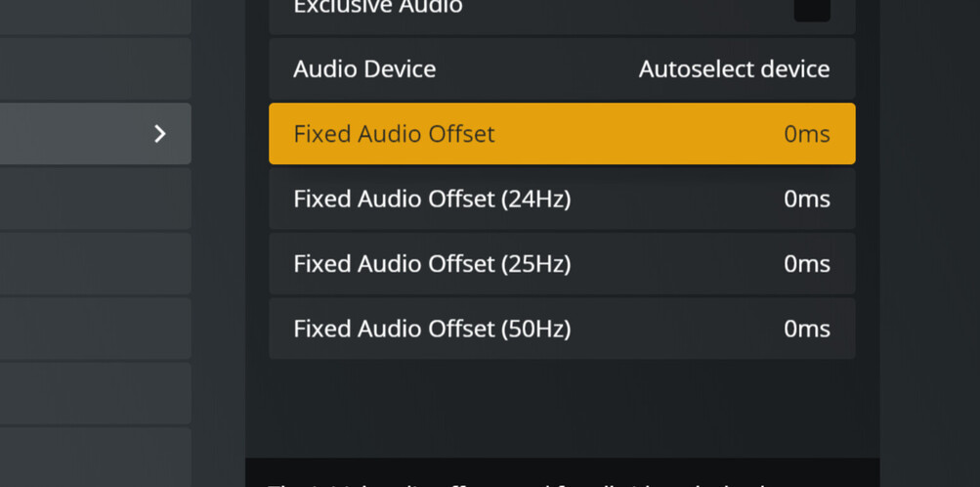Image resolution: width=980 pixels, height=487 pixels.
Task: Open the Fixed Audio Offset (50Hz) label
Action: (x=432, y=329)
